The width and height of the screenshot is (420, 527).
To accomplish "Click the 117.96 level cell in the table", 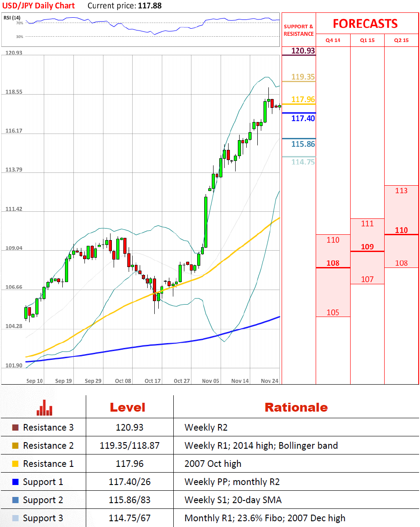I will (130, 464).
